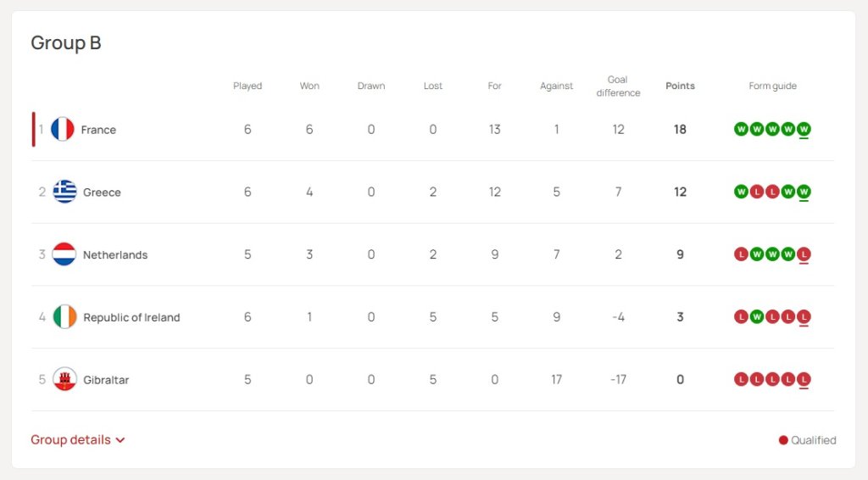Select the Points column header

[x=680, y=86]
